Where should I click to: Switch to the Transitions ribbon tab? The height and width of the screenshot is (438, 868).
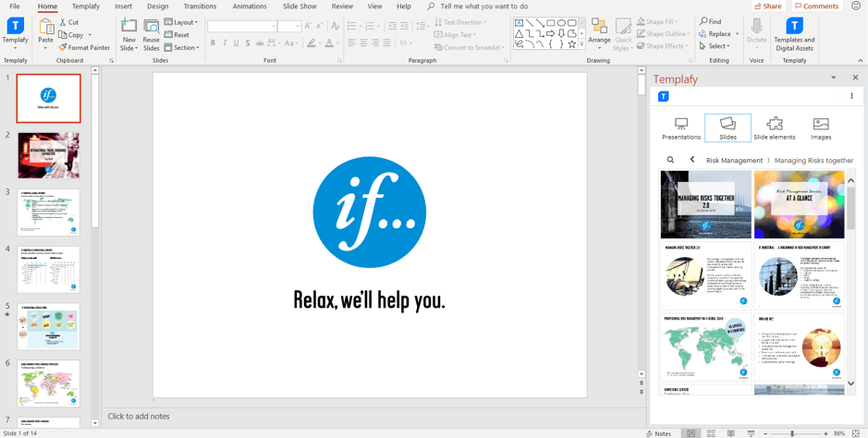coord(200,6)
